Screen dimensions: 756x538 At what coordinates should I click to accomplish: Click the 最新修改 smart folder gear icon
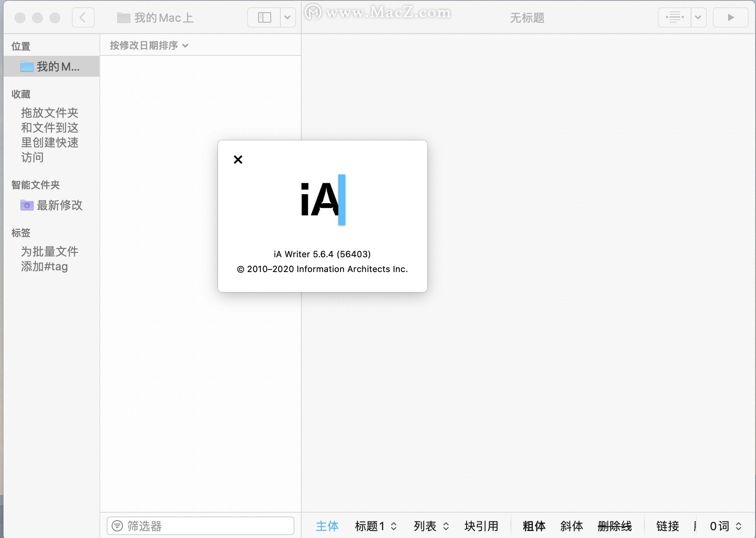click(27, 205)
